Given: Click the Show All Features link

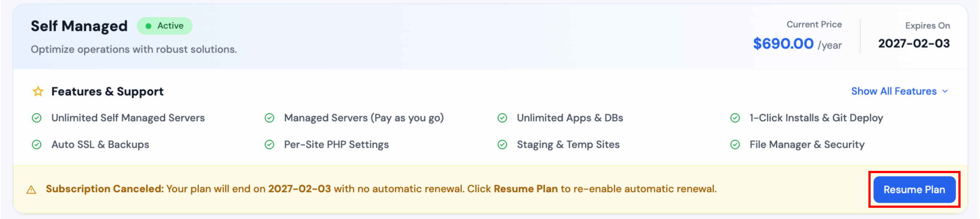Looking at the screenshot, I should pos(894,91).
